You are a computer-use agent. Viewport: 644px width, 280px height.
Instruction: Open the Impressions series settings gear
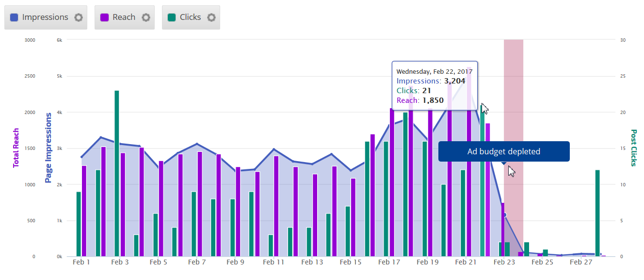(78, 17)
